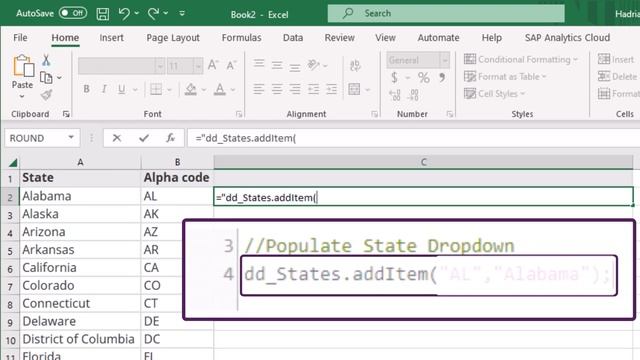640x360 pixels.
Task: Toggle the AutoSave switch
Action: point(73,13)
